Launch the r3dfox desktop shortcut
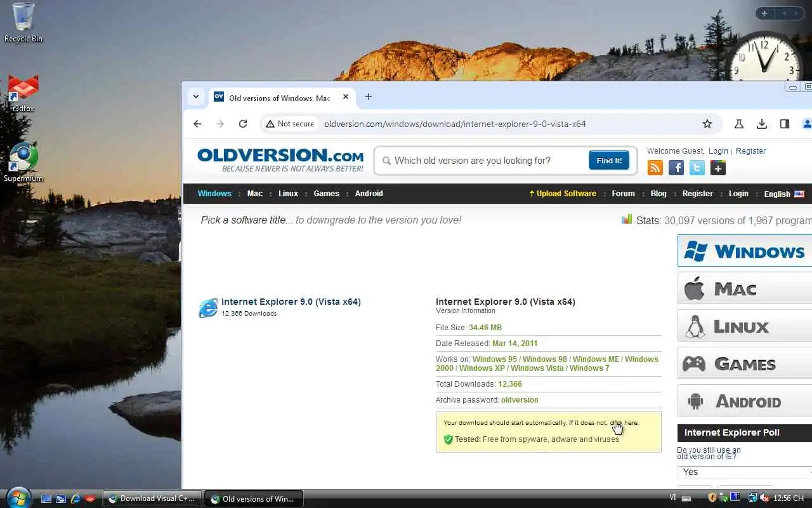Viewport: 812px width, 508px height. (x=23, y=93)
